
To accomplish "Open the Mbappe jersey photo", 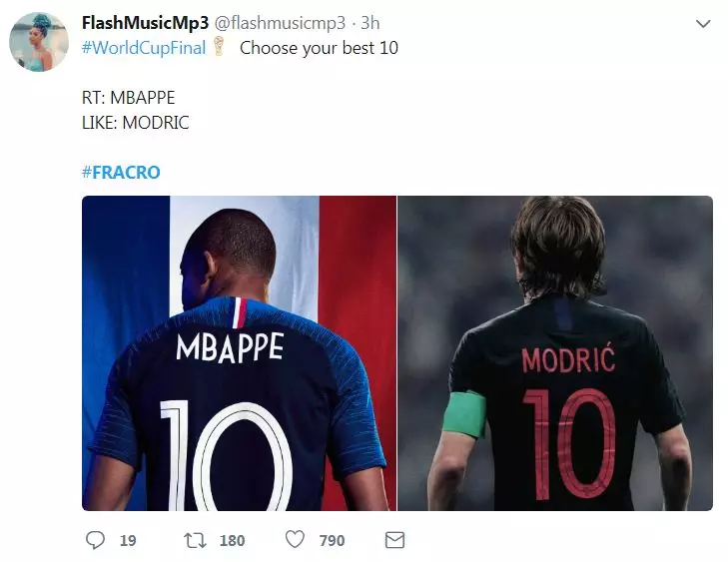I will tap(239, 353).
